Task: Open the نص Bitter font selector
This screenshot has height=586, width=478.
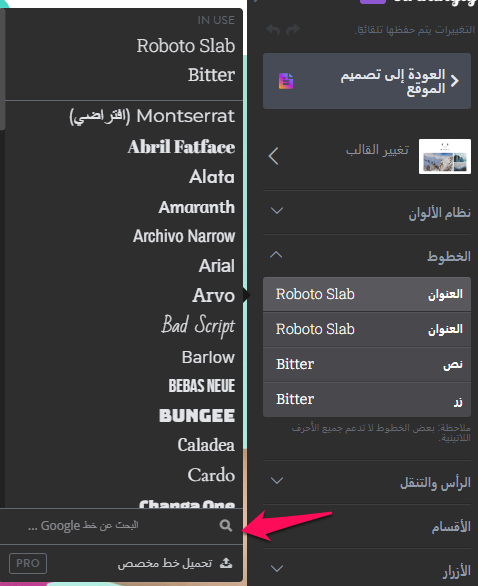Action: click(367, 364)
